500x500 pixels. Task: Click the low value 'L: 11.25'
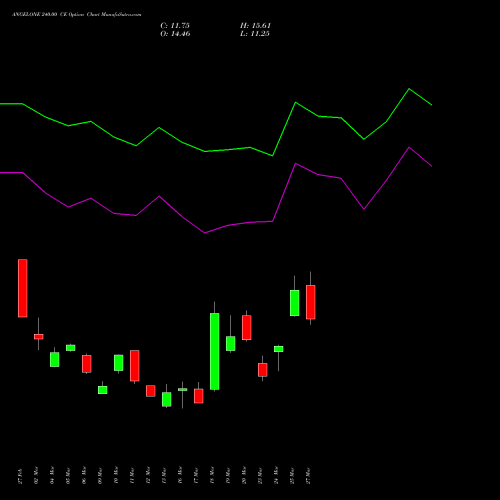click(x=255, y=34)
